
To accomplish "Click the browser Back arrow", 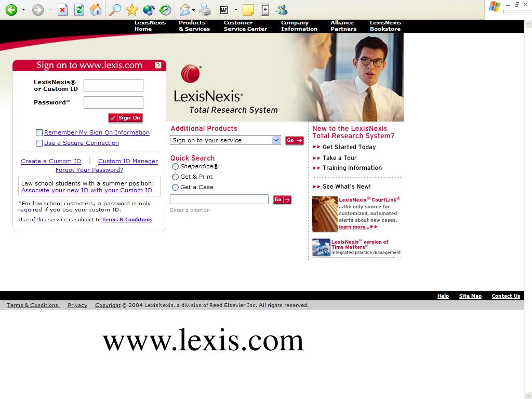I will coord(11,10).
